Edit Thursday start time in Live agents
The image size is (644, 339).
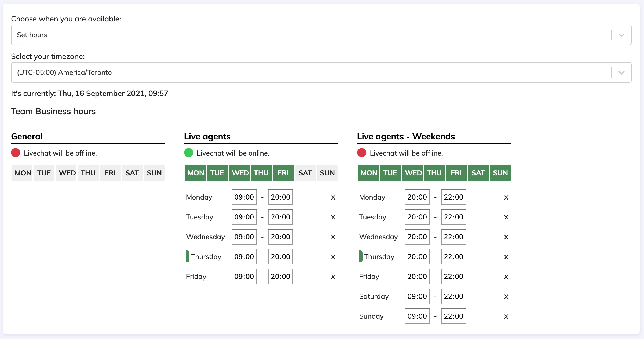(x=244, y=257)
